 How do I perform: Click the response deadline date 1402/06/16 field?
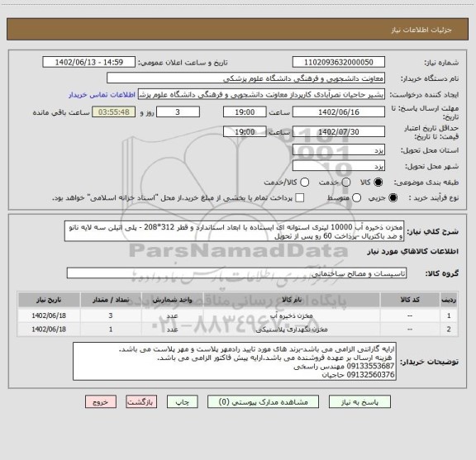pos(339,112)
